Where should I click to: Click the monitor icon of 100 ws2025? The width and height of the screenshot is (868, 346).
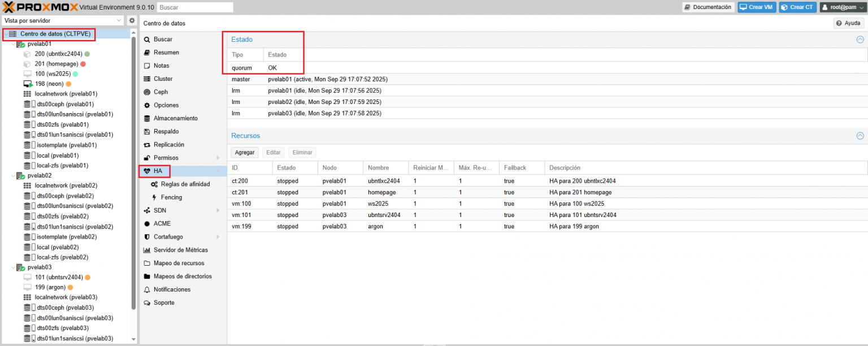(x=27, y=74)
